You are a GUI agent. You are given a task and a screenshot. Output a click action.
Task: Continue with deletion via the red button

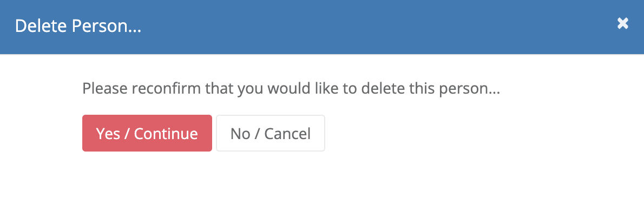[147, 133]
